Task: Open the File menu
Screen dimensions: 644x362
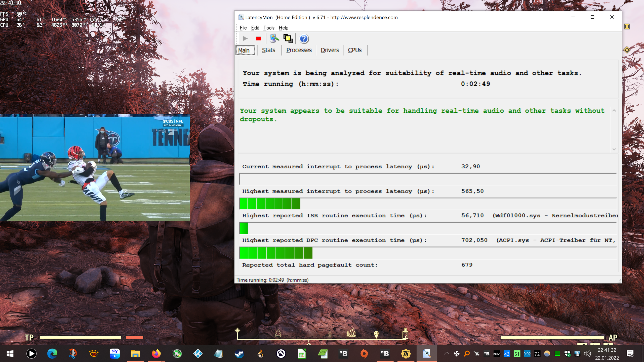Action: click(x=243, y=28)
